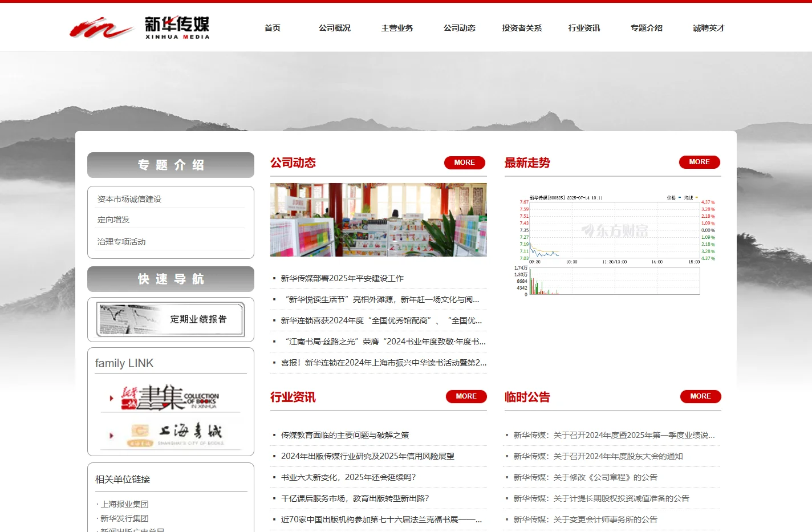Click the 专题介绍 sidebar header
This screenshot has width=812, height=532.
click(x=170, y=165)
